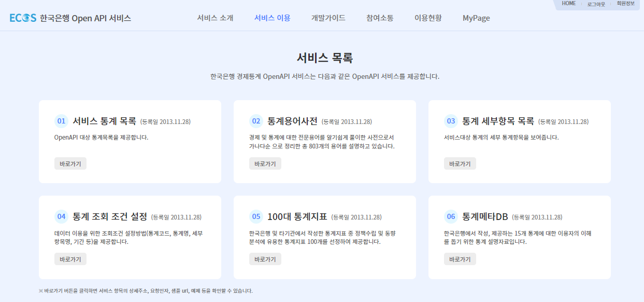
Task: Click 바로가기 under 통계용어사전
Action: 265,163
